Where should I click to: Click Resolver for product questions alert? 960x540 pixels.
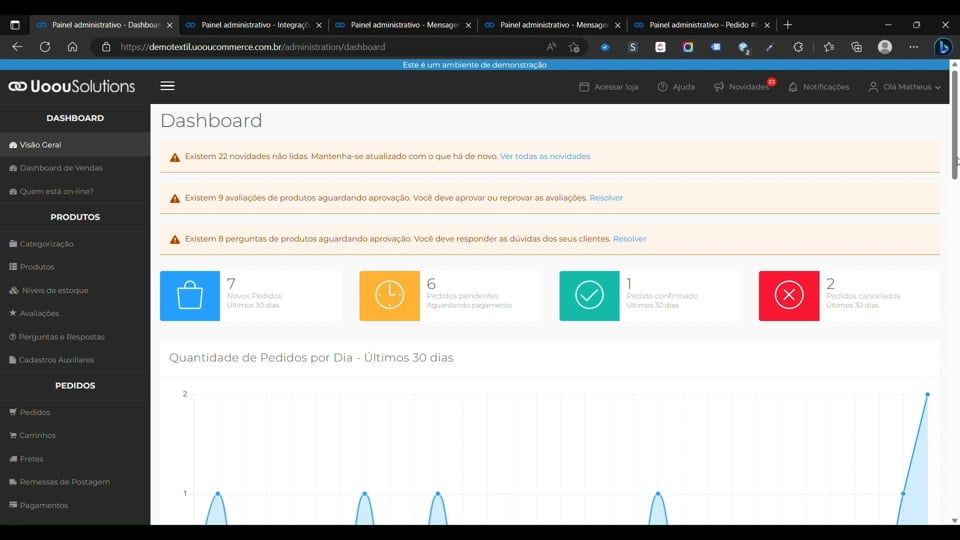point(629,239)
